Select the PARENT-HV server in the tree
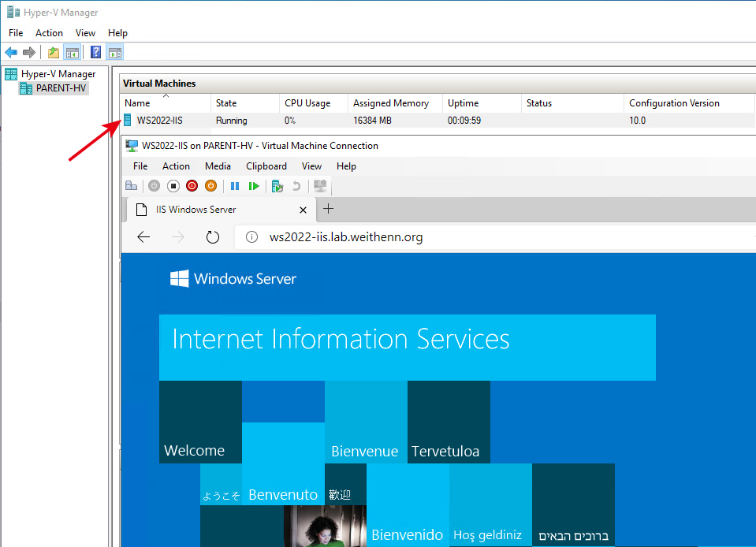The width and height of the screenshot is (756, 547). [61, 88]
